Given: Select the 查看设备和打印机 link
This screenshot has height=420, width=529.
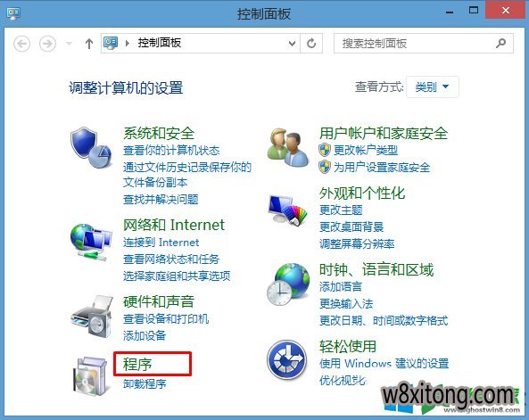Looking at the screenshot, I should point(166,318).
